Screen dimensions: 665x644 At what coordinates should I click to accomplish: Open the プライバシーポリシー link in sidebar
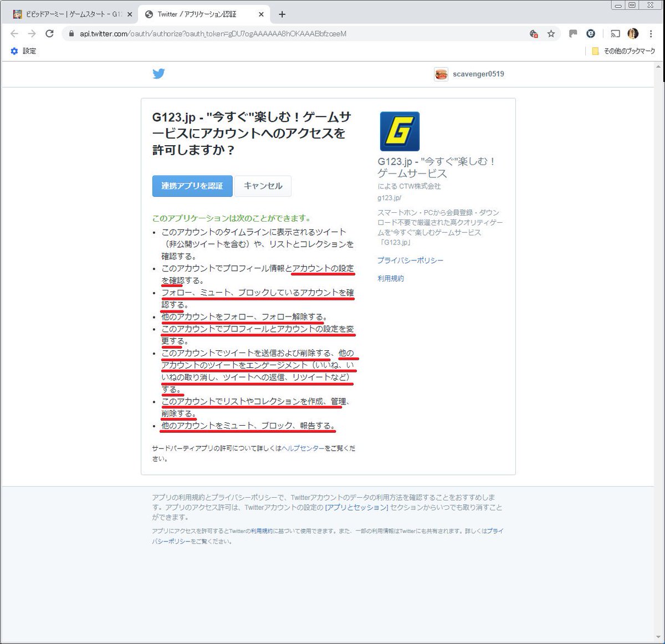tap(411, 260)
